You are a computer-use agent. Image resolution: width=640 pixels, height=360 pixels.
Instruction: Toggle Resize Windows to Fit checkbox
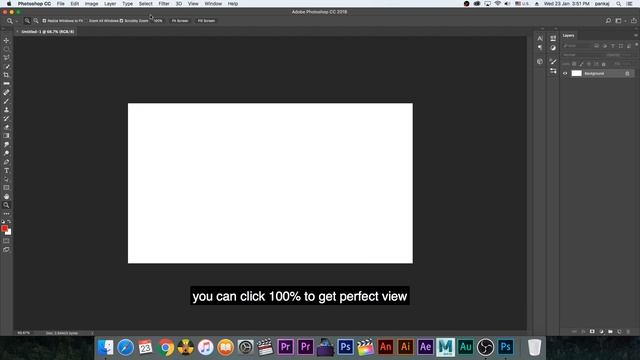click(44, 20)
